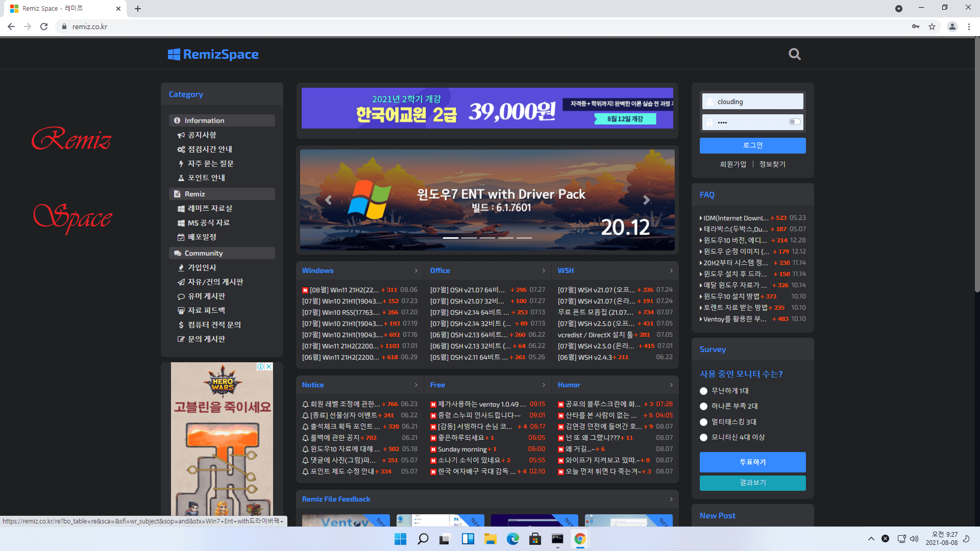980x551 pixels.
Task: Open terminal app on taskbar
Action: pos(558,539)
